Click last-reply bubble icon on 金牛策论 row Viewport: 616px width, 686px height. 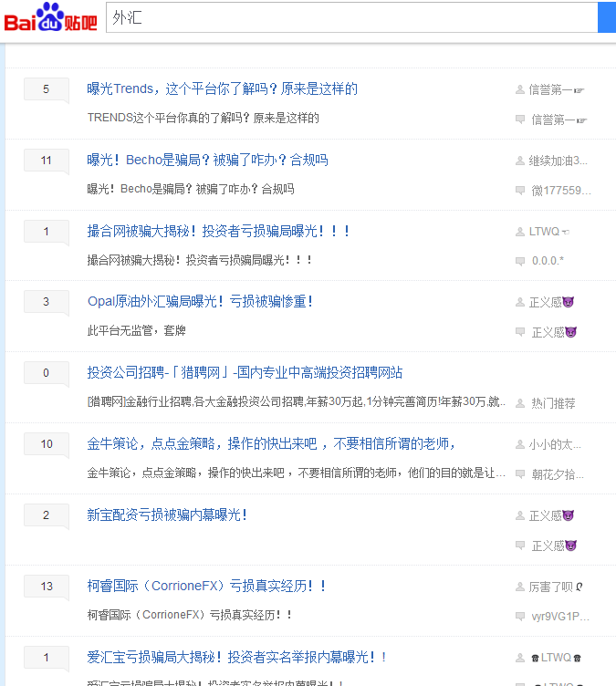coord(520,474)
